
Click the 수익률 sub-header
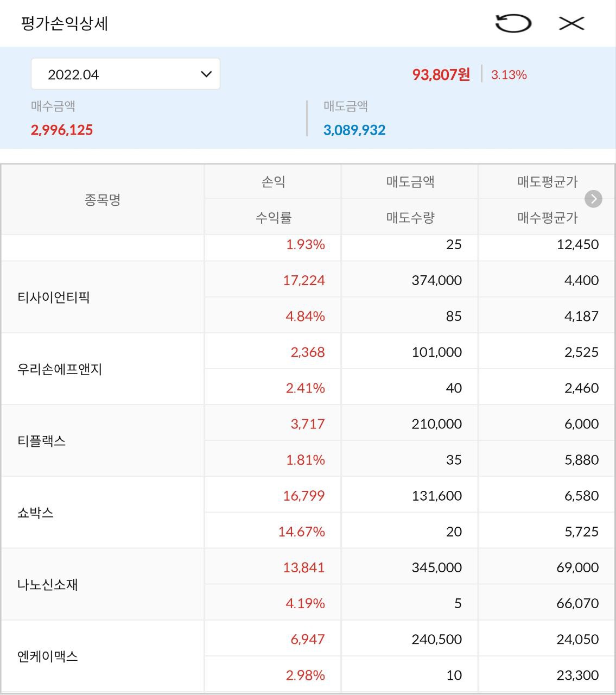[x=273, y=218]
